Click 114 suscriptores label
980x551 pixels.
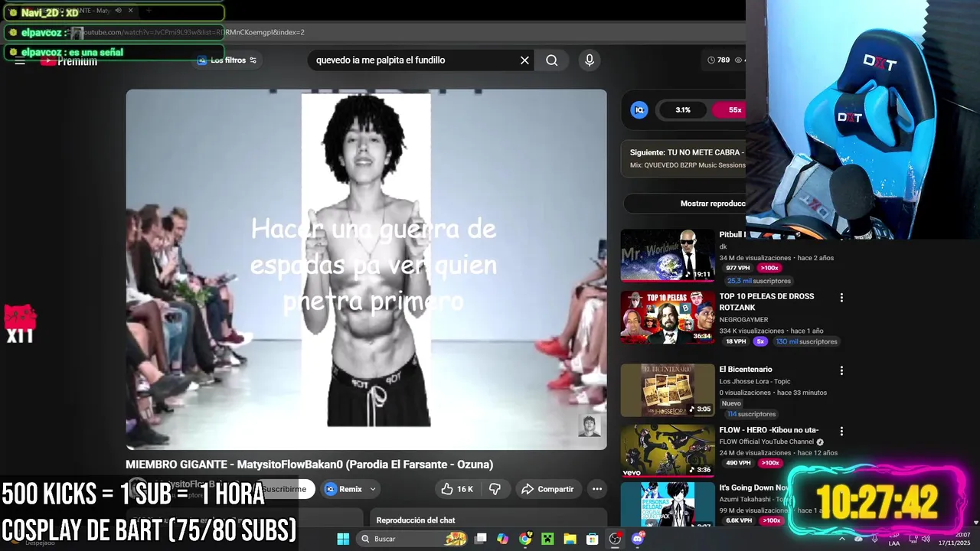[752, 414]
